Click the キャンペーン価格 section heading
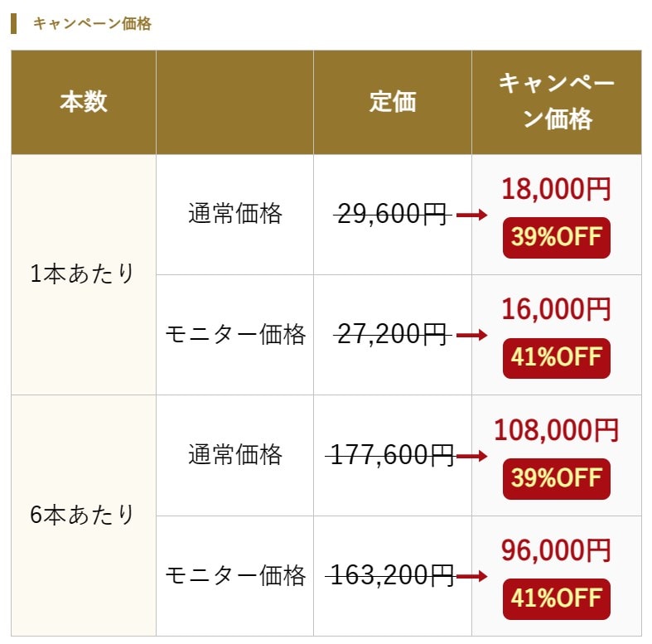652x644 pixels. pos(92,24)
